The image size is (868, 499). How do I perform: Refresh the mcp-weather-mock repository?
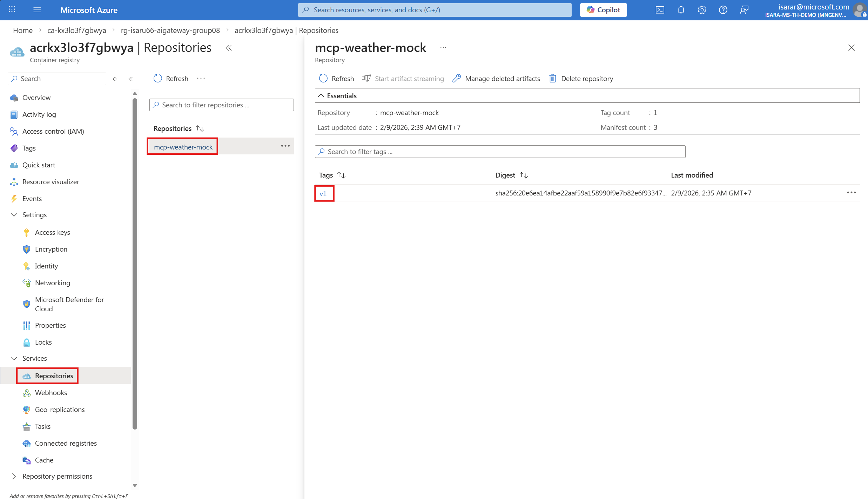point(336,79)
